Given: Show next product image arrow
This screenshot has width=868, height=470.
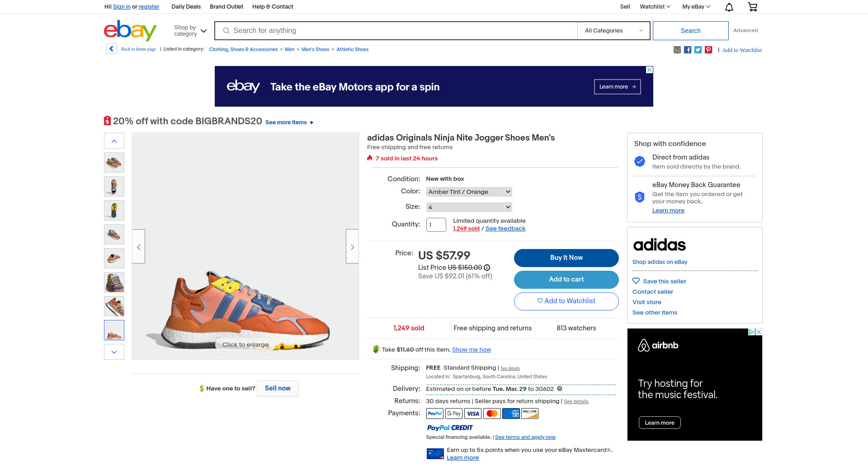Looking at the screenshot, I should pyautogui.click(x=352, y=247).
